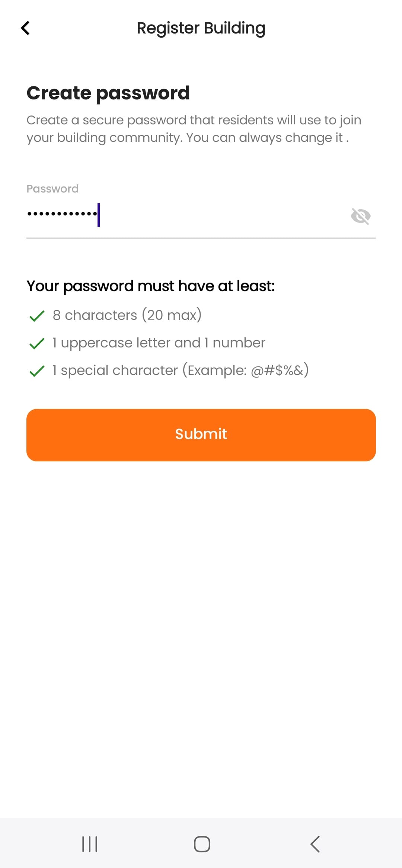Go back using the header arrow
Image resolution: width=402 pixels, height=868 pixels.
[25, 28]
